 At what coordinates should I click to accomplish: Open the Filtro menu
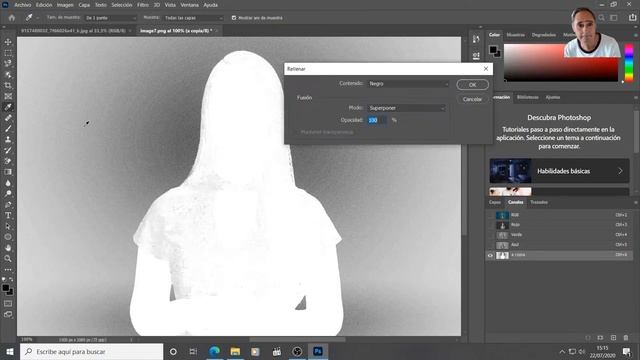(x=143, y=5)
